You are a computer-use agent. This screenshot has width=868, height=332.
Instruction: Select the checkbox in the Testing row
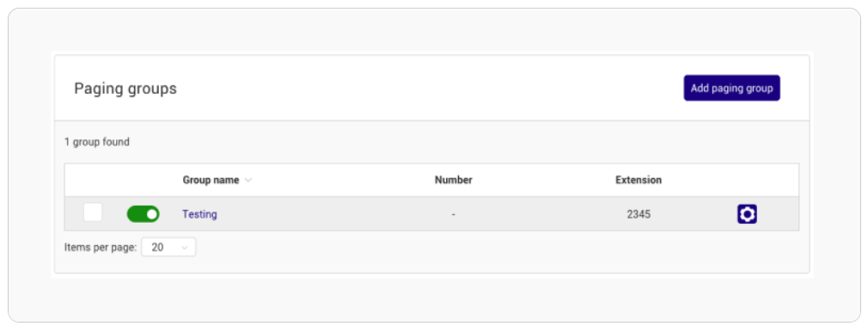(93, 212)
